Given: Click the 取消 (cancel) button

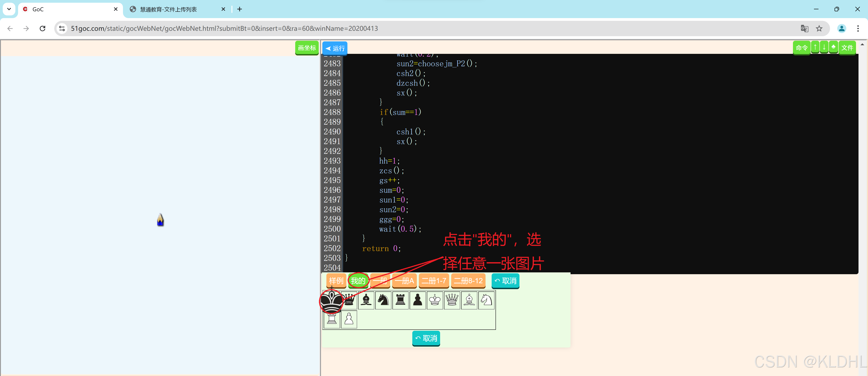Looking at the screenshot, I should [x=505, y=281].
